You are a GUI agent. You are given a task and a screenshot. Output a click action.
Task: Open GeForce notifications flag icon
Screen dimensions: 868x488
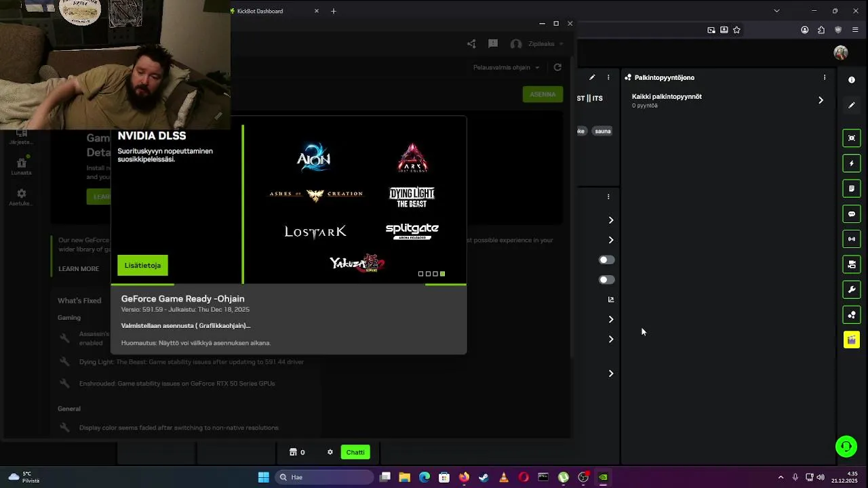click(493, 44)
